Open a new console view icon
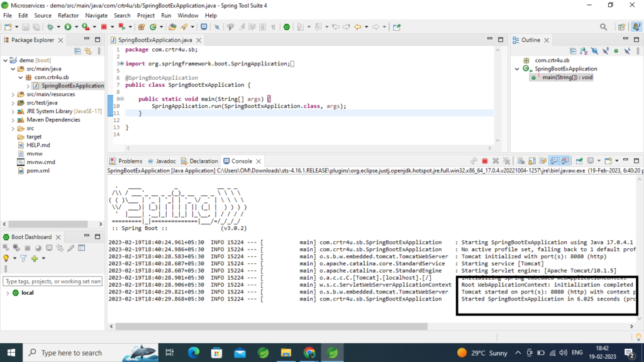644x362 pixels. 608,161
